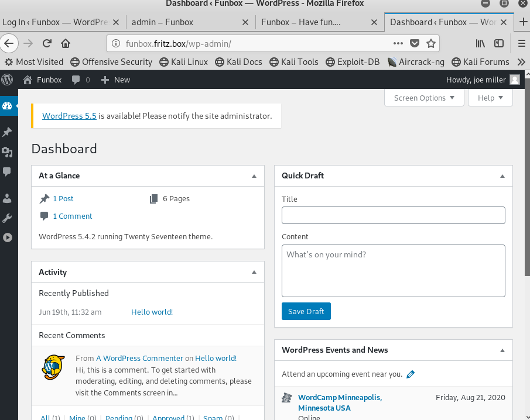Open the Dashboard icon in sidebar

click(x=7, y=106)
